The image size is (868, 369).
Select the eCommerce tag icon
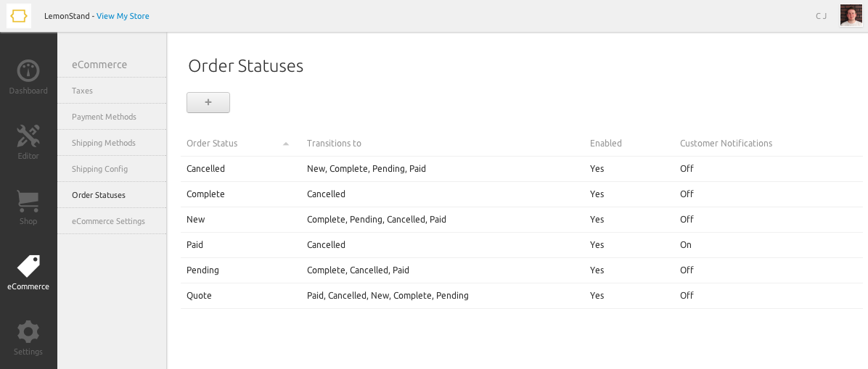click(x=28, y=267)
